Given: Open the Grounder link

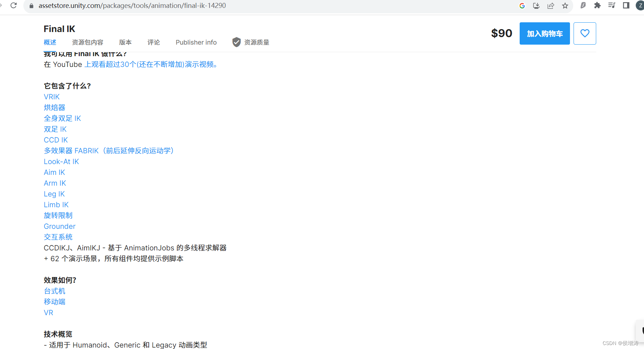Looking at the screenshot, I should click(x=60, y=226).
